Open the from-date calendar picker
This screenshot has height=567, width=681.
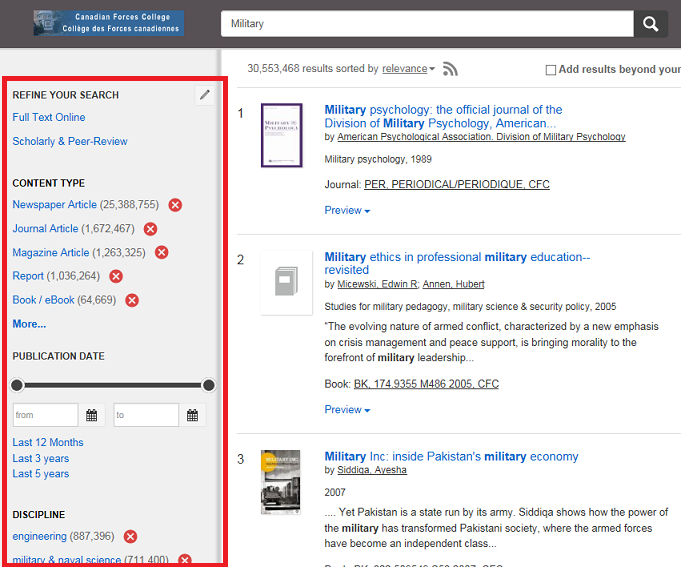pos(92,415)
